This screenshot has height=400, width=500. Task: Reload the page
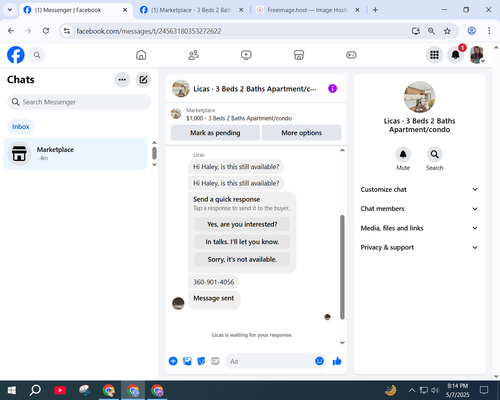click(x=46, y=31)
